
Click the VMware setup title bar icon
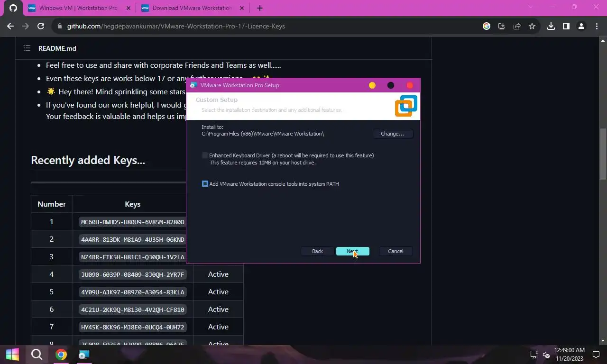click(x=193, y=85)
